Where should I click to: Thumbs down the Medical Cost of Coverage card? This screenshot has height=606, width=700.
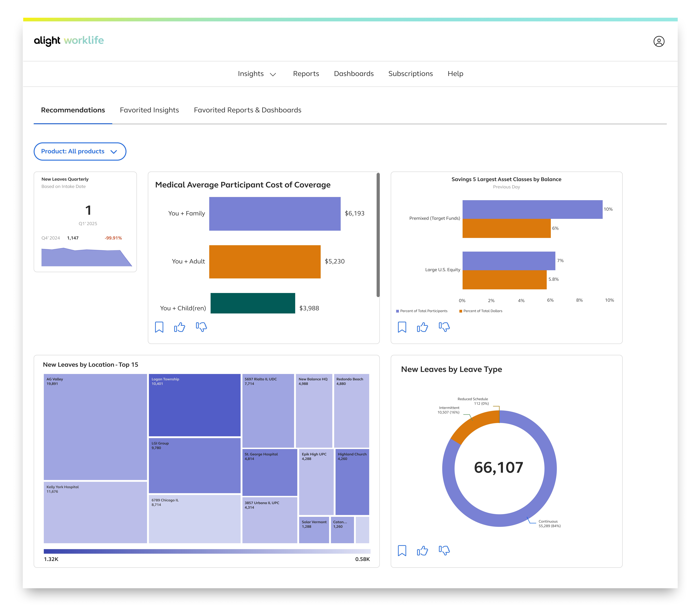pyautogui.click(x=201, y=327)
